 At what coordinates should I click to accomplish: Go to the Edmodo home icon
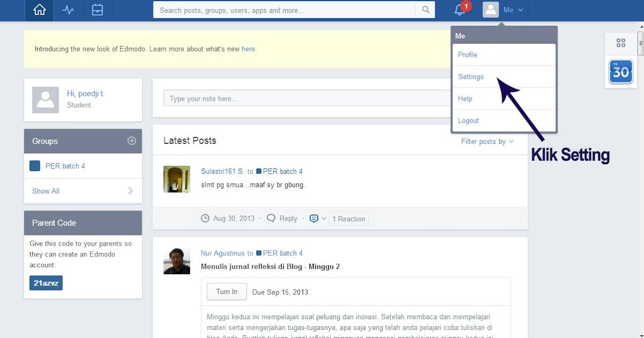pos(39,10)
